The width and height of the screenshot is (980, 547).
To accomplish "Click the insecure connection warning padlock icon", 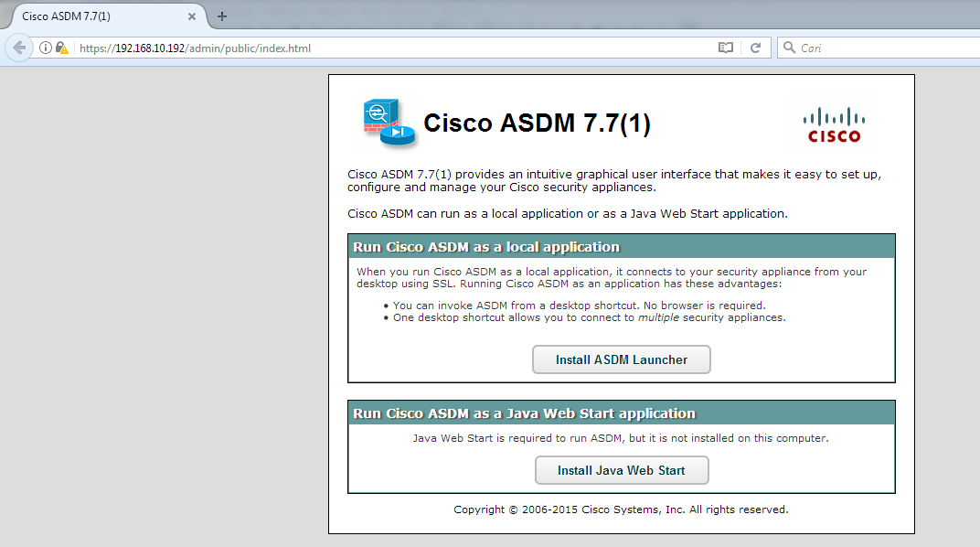I will point(60,47).
